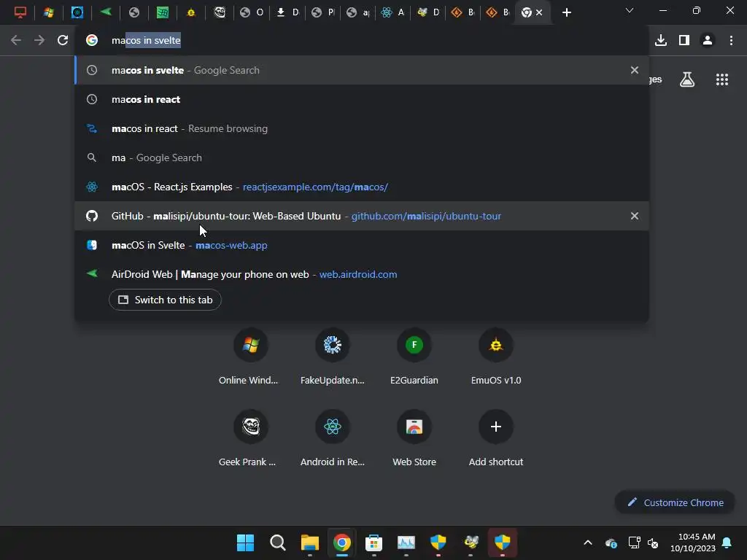Open File Explorer from taskbar

pyautogui.click(x=309, y=542)
